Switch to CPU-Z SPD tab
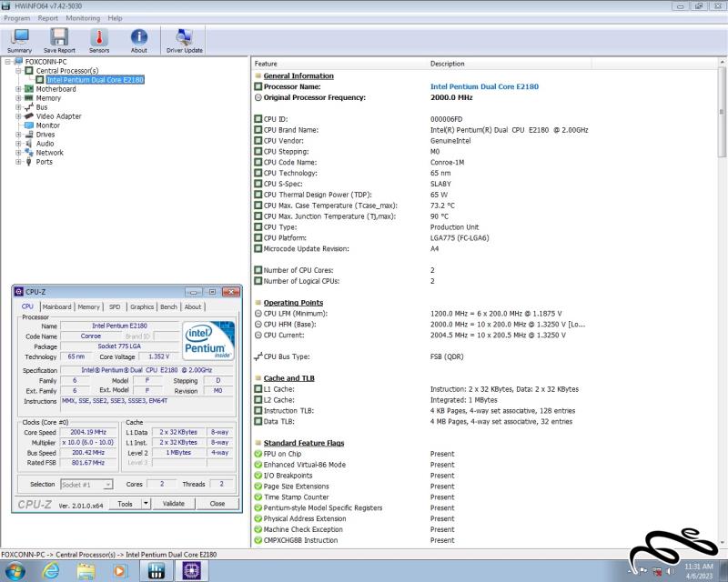 click(115, 306)
